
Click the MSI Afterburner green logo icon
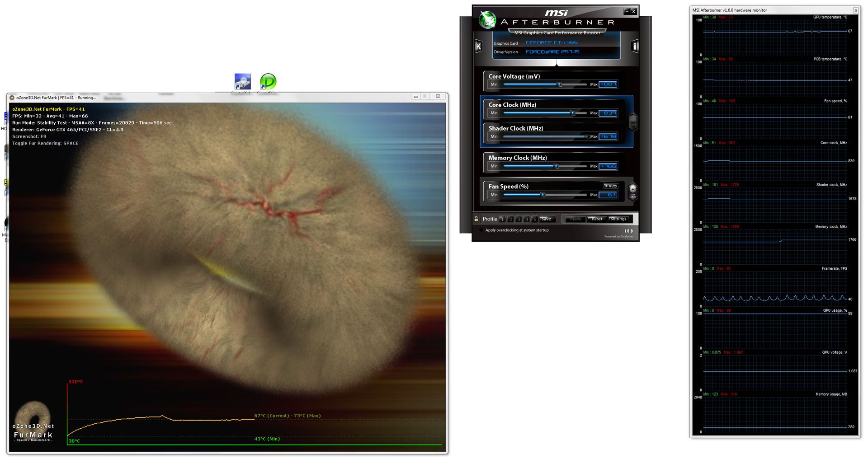click(x=487, y=20)
